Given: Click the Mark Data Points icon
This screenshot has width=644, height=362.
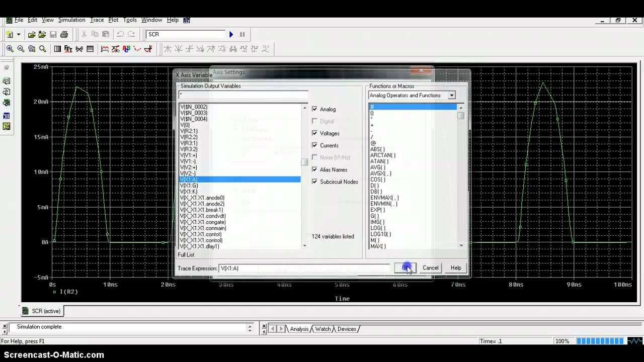Looking at the screenshot, I should click(137, 49).
